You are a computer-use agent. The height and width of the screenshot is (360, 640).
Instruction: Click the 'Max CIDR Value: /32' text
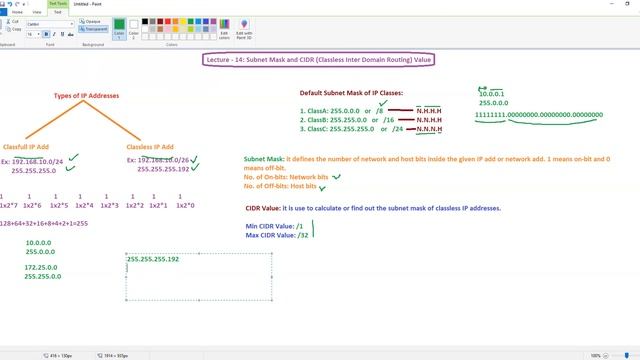[x=277, y=235]
